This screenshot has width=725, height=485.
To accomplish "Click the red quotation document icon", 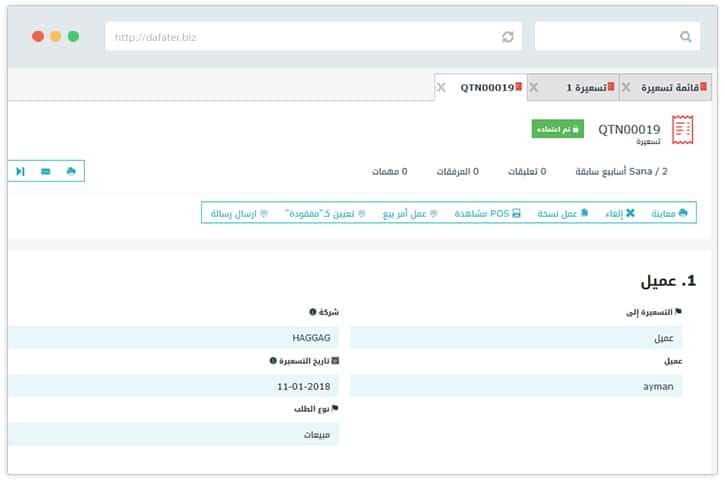I will click(x=683, y=130).
